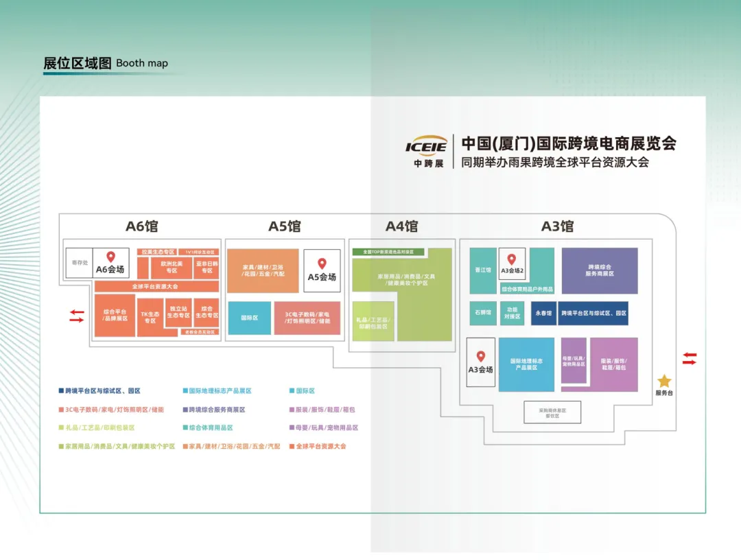Select legend text 服装/服饰/鞋履/箱包
The image size is (741, 560).
coord(325,410)
